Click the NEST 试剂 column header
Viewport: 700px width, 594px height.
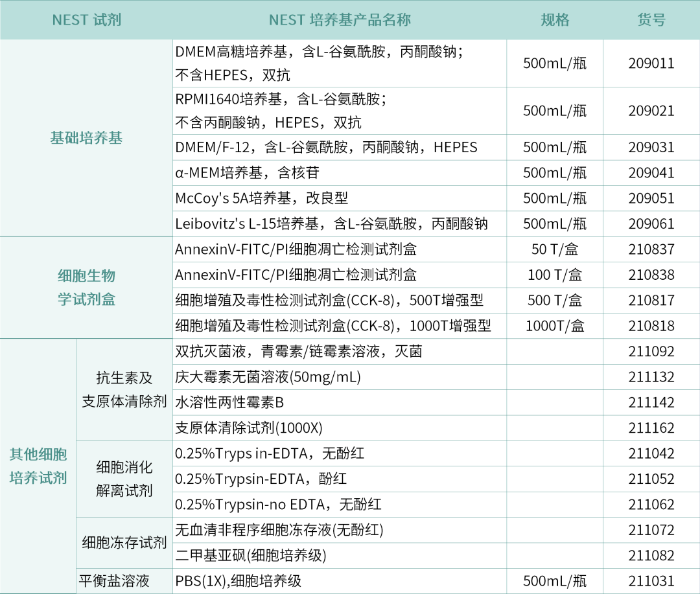coord(86,19)
